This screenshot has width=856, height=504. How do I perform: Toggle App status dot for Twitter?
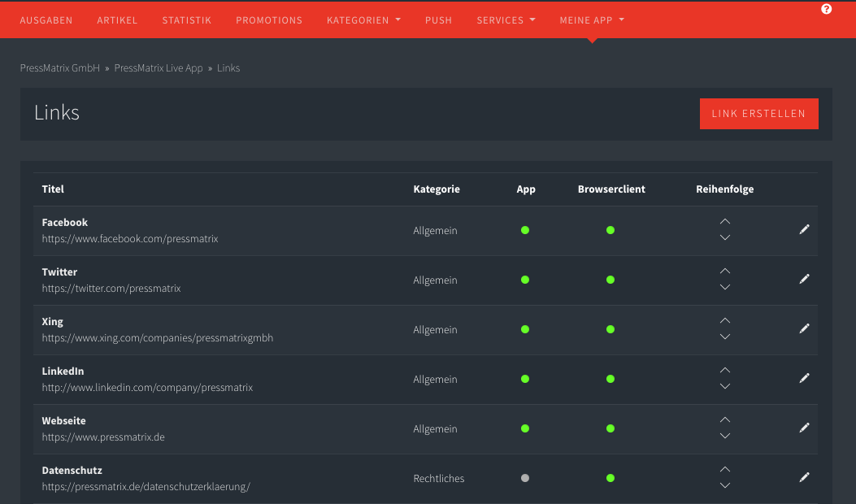click(x=525, y=280)
